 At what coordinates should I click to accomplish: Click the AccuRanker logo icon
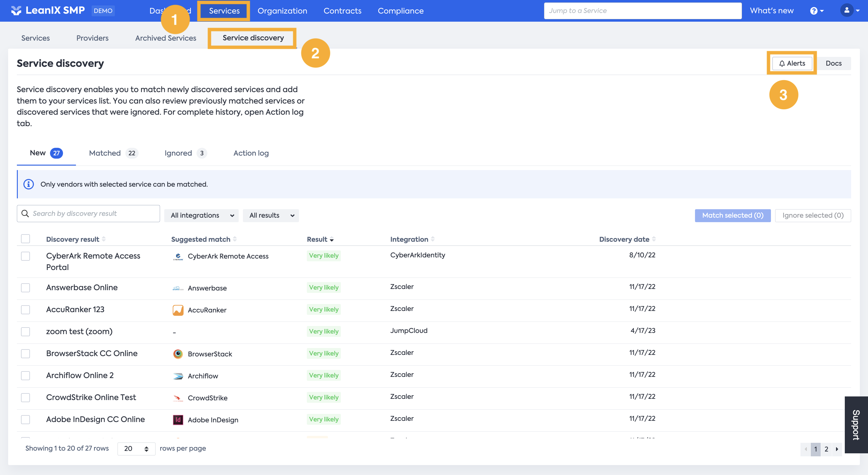coord(178,310)
